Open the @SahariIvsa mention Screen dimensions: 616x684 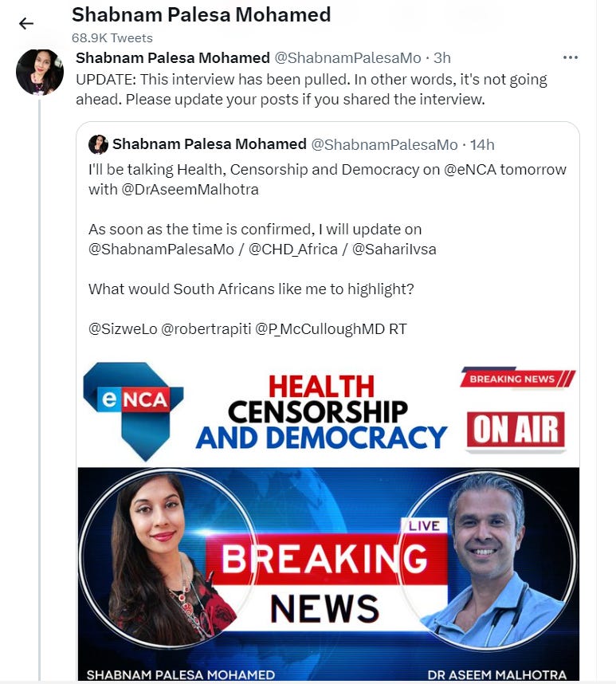pos(394,249)
